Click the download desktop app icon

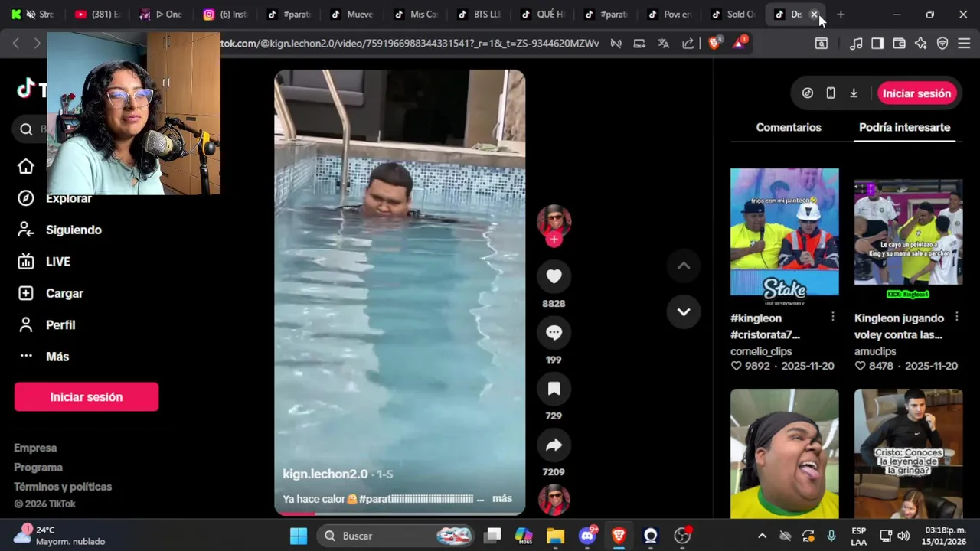pos(854,93)
